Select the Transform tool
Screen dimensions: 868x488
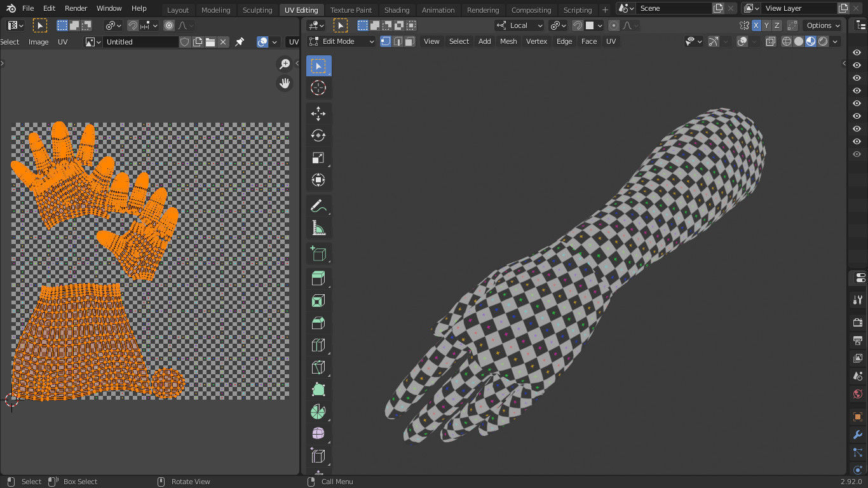pyautogui.click(x=318, y=180)
